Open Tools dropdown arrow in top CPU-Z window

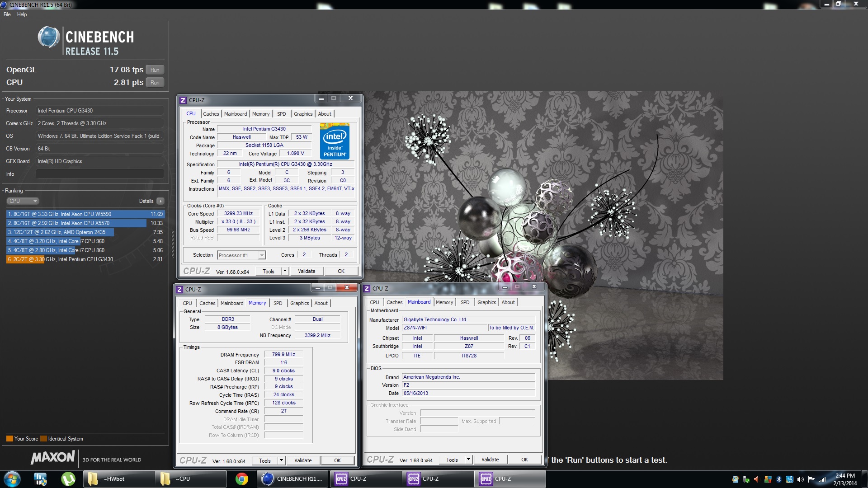285,272
